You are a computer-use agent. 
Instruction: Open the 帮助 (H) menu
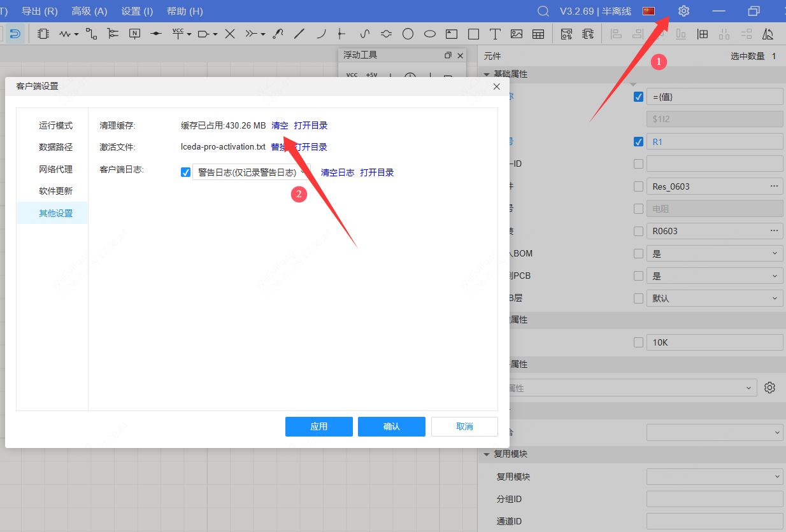(x=185, y=11)
